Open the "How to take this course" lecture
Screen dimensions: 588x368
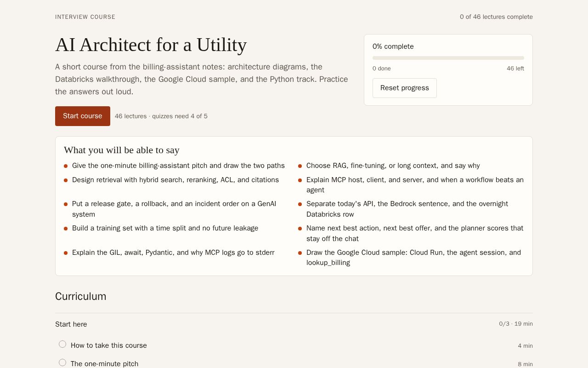(109, 345)
